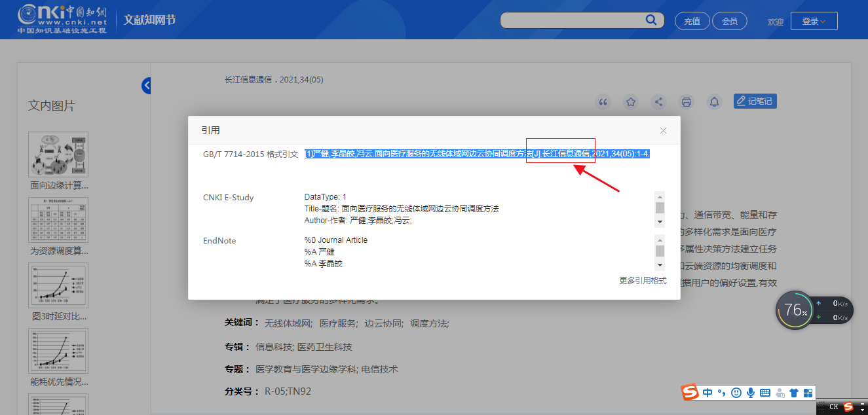The image size is (868, 415).
Task: Click the share icon
Action: coord(659,101)
